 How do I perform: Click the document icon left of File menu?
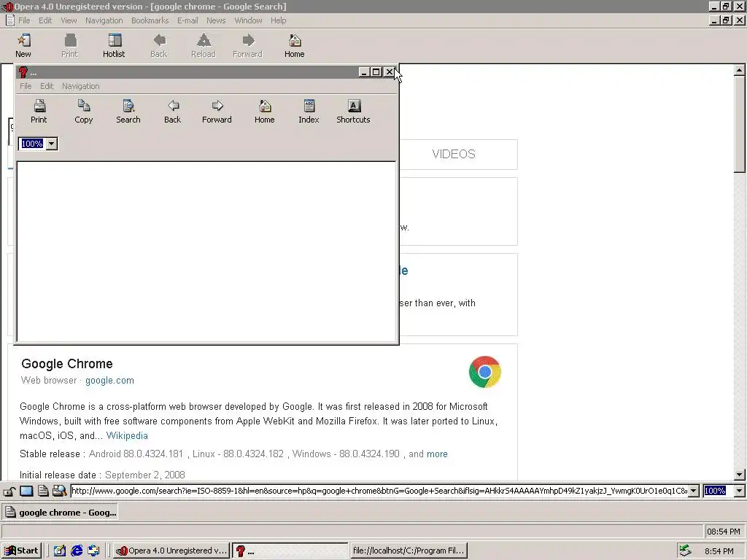click(x=9, y=20)
